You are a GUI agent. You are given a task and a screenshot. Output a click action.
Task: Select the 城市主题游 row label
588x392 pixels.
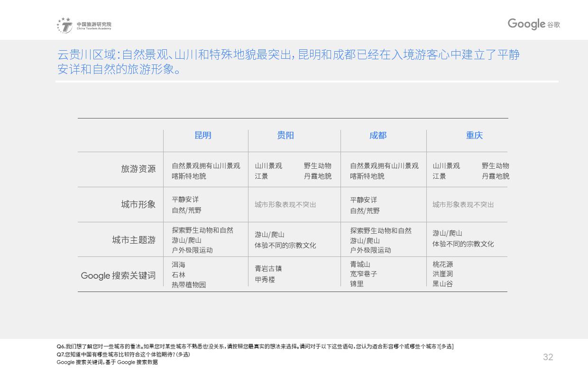134,240
